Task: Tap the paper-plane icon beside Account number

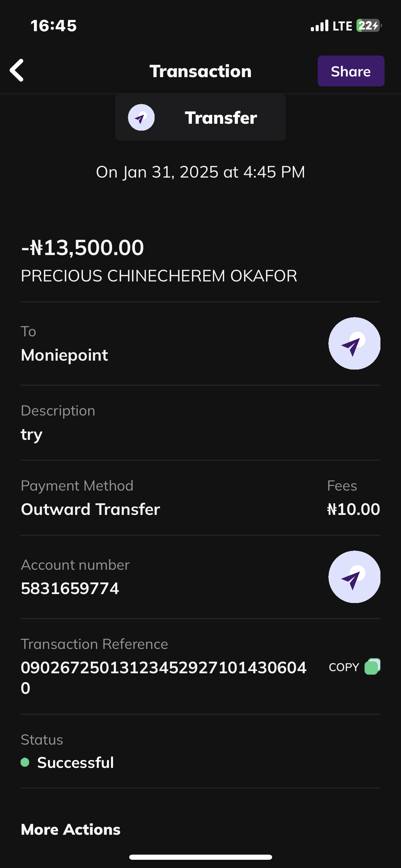Action: click(x=354, y=577)
